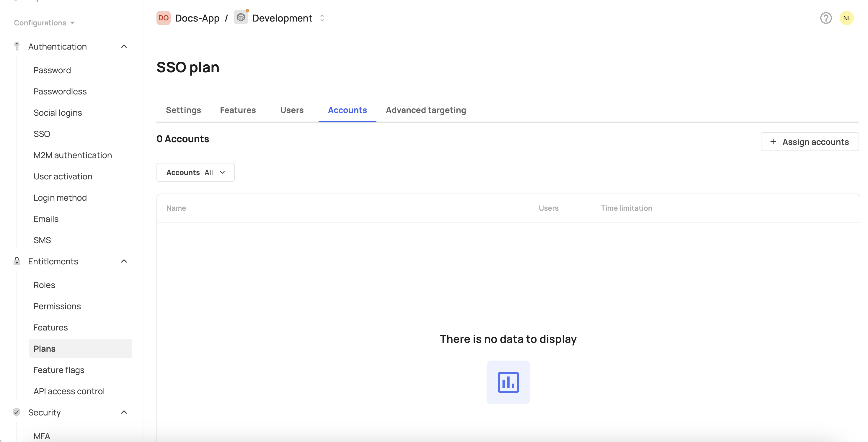Open the environment switcher arrows
The image size is (868, 442).
322,18
